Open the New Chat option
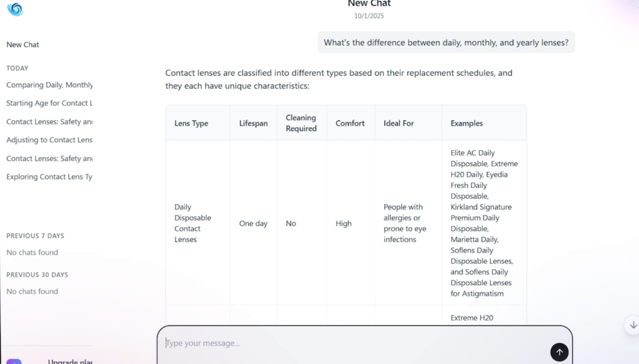 coord(23,44)
